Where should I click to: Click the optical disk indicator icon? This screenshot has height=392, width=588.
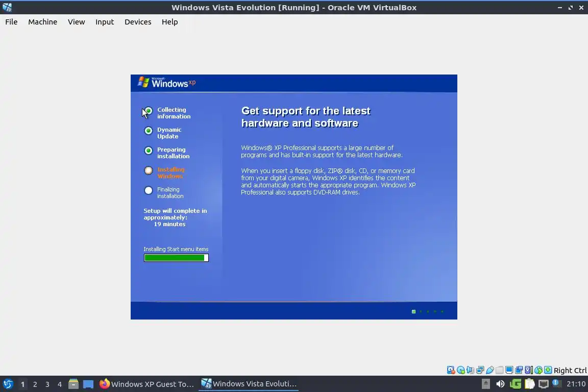[x=461, y=370]
